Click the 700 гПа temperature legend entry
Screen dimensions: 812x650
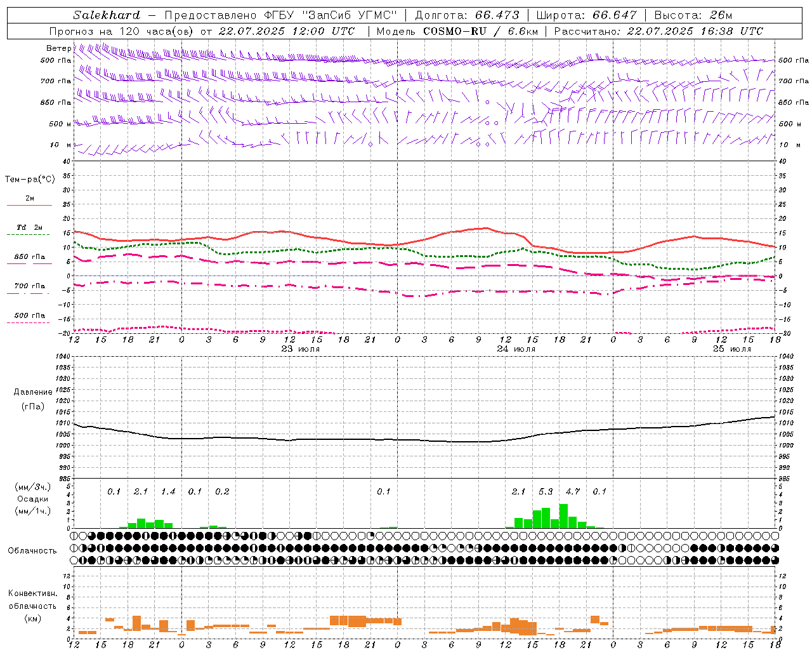click(x=29, y=286)
